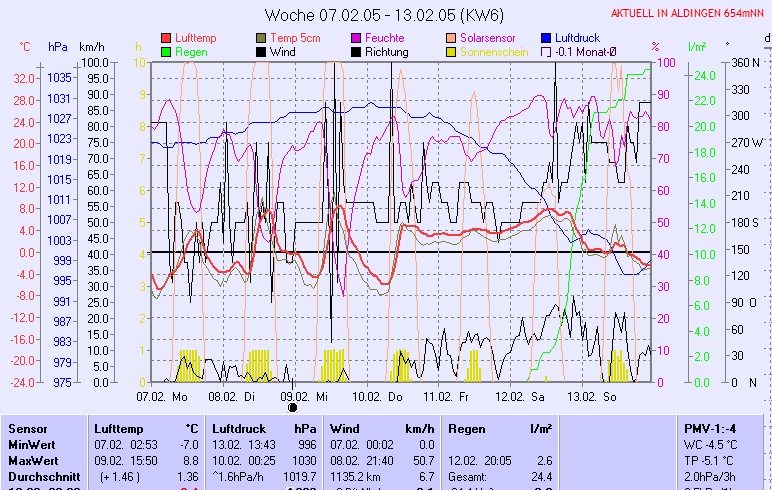Click the peach Solarsensor legend square
Viewport: 772px width, 490px height.
(452, 38)
